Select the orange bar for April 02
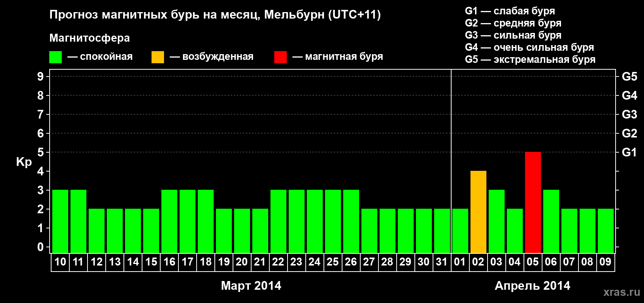 coord(478,212)
